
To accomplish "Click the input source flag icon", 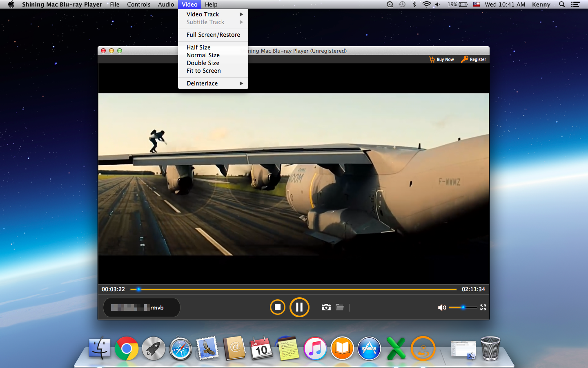I will [476, 4].
